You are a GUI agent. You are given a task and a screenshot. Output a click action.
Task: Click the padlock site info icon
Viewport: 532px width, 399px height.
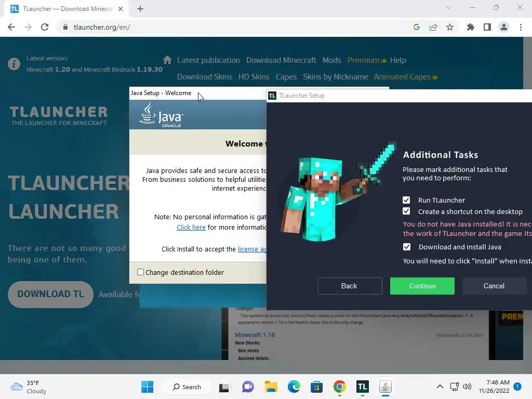[x=65, y=27]
